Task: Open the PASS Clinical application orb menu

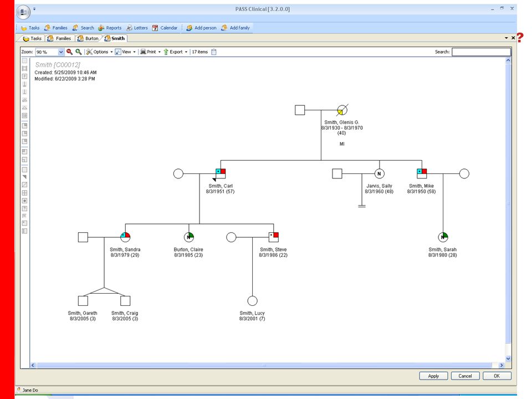Action: coord(23,12)
